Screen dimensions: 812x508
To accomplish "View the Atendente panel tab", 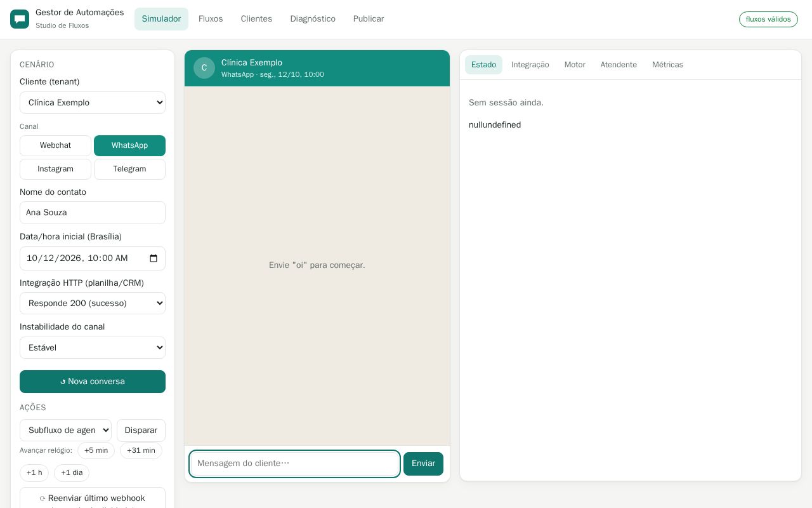I will [619, 65].
